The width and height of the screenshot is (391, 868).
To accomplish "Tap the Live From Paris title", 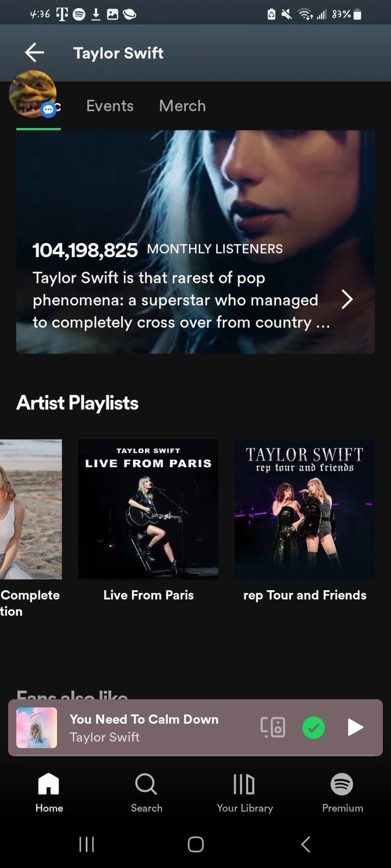I will (x=148, y=595).
